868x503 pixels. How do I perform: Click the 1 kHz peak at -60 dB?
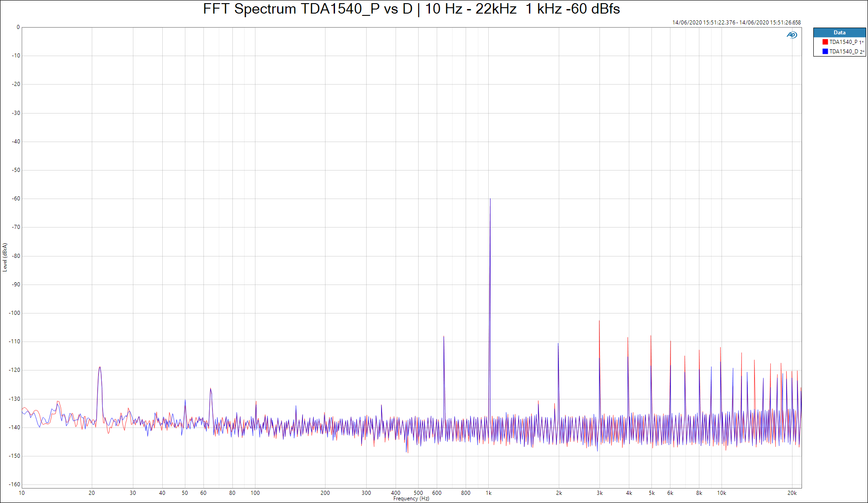point(490,199)
